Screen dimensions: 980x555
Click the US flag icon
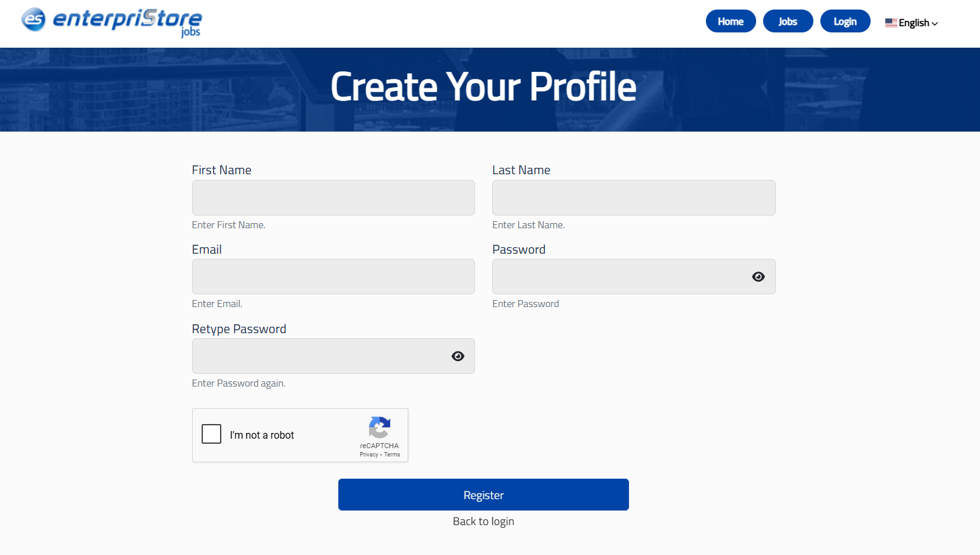pos(890,22)
